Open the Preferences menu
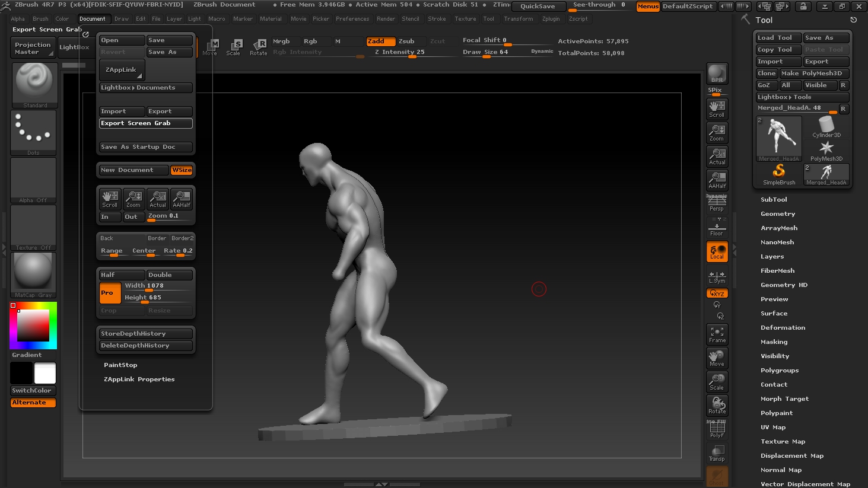Viewport: 868px width, 488px height. (352, 19)
